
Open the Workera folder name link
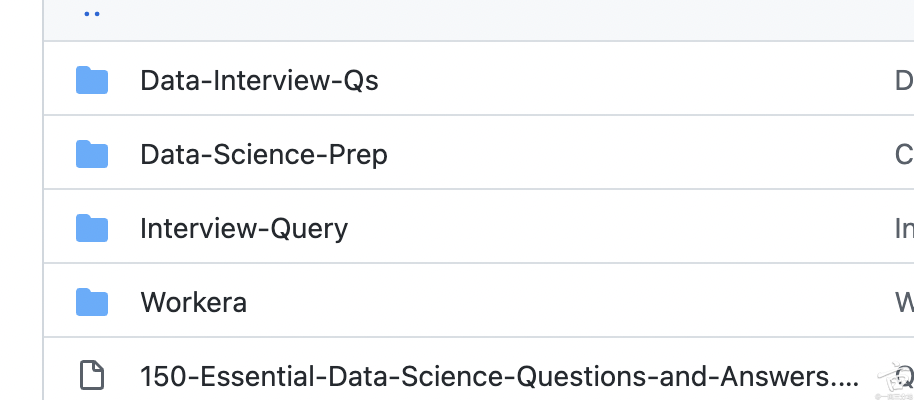coord(194,302)
